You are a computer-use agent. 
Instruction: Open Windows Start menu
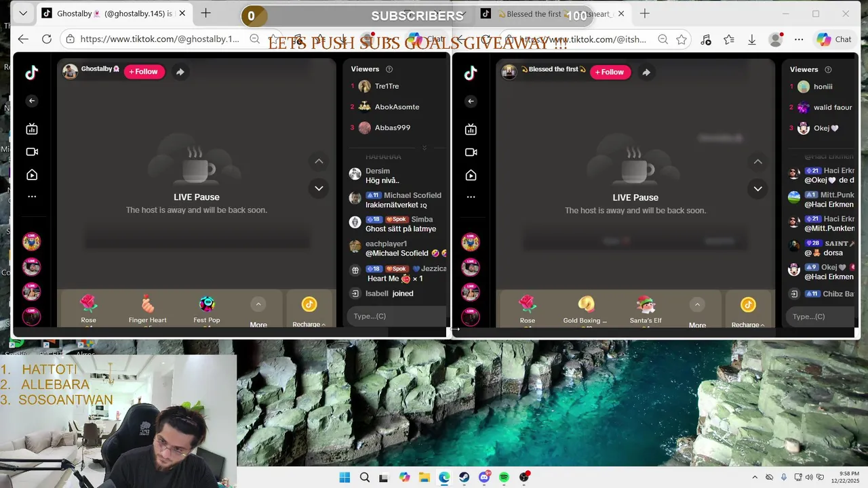(x=344, y=477)
